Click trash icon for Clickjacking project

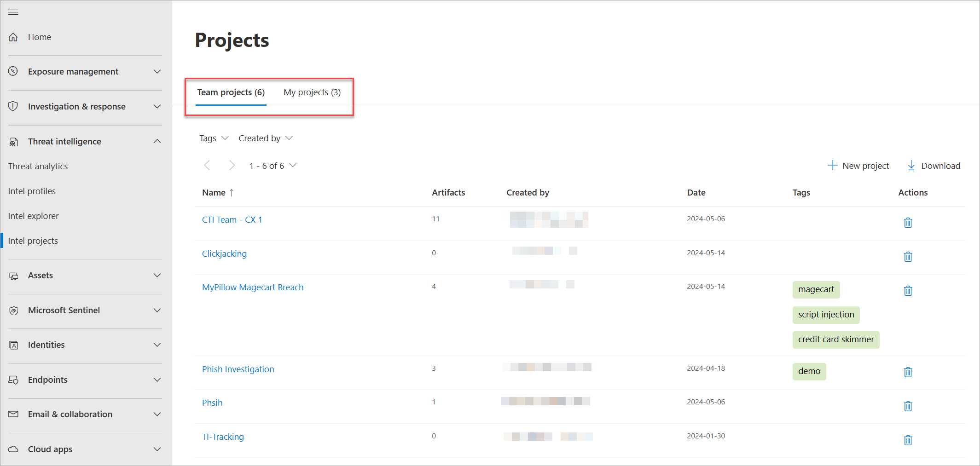908,257
